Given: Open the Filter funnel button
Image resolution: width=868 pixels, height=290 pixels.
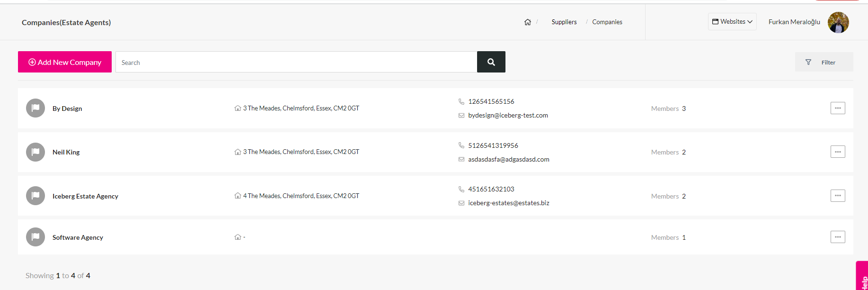Looking at the screenshot, I should 824,62.
